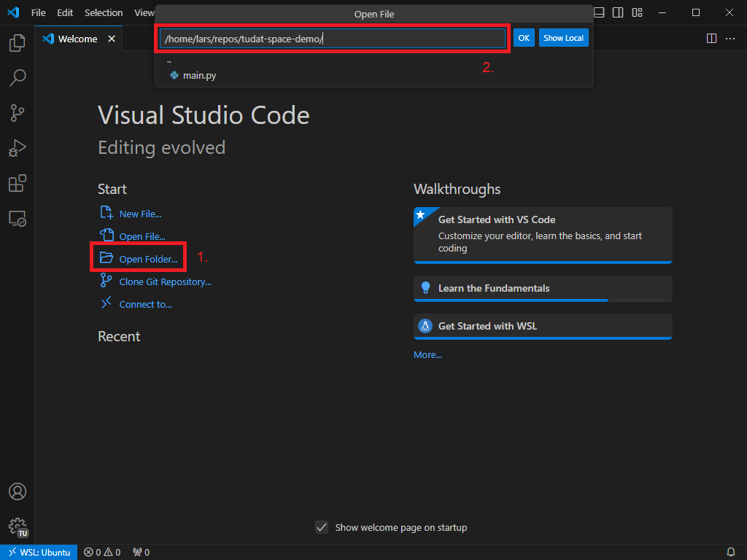Open Source Control view in activity bar
Screen dimensions: 747x560
click(x=18, y=113)
